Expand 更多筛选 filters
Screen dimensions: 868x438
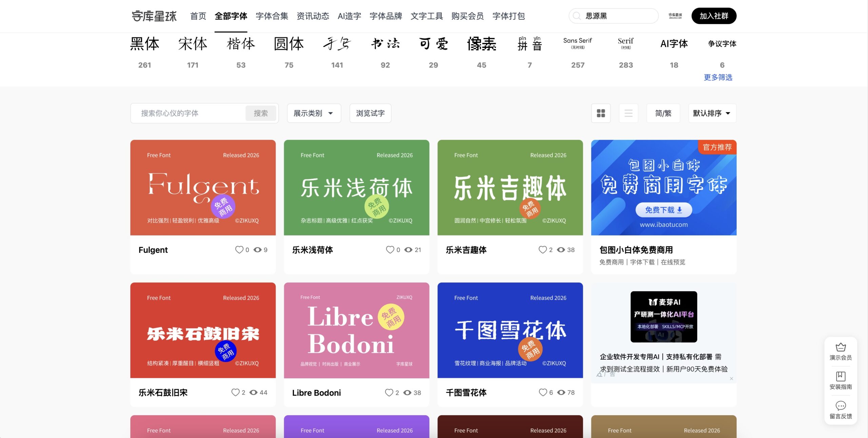click(x=718, y=77)
